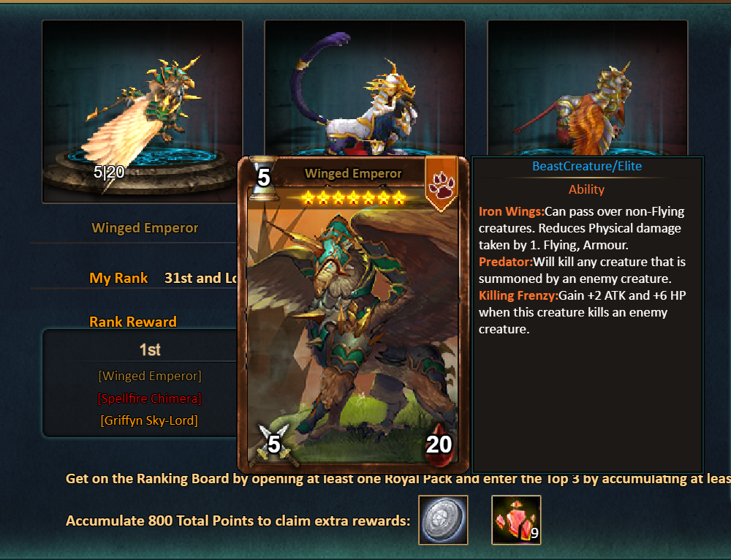Screen dimensions: 731x560
Task: Click the Iron Wings ability text
Action: [x=582, y=228]
